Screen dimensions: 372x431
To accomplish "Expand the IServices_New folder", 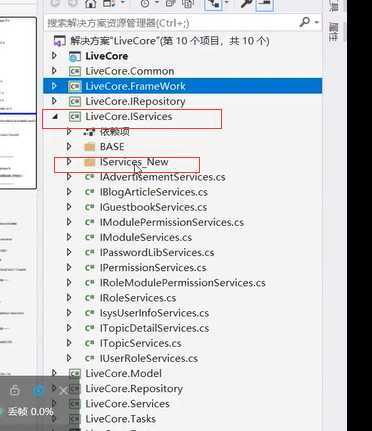I will (69, 162).
